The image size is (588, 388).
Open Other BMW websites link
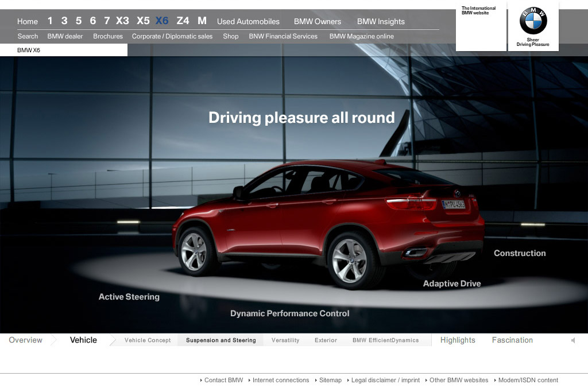(x=459, y=380)
